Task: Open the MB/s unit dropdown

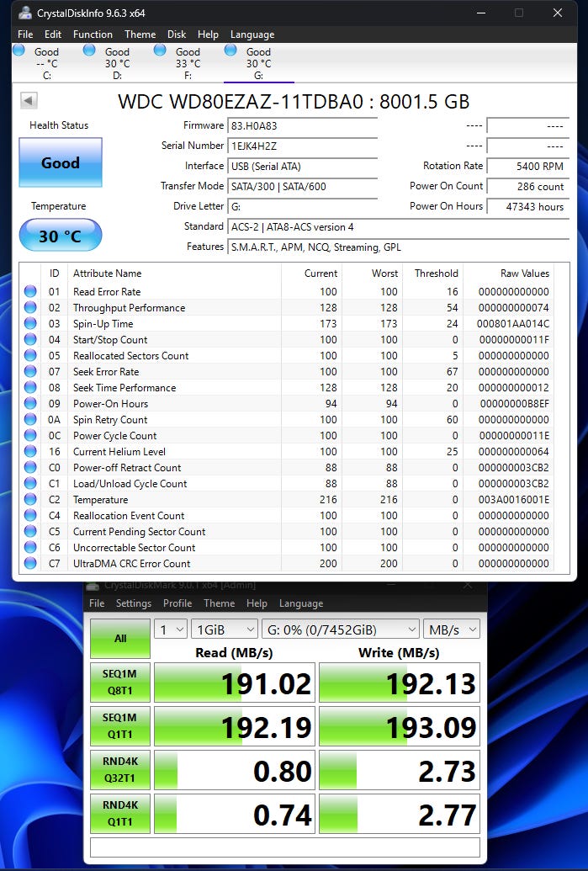Action: click(x=452, y=629)
